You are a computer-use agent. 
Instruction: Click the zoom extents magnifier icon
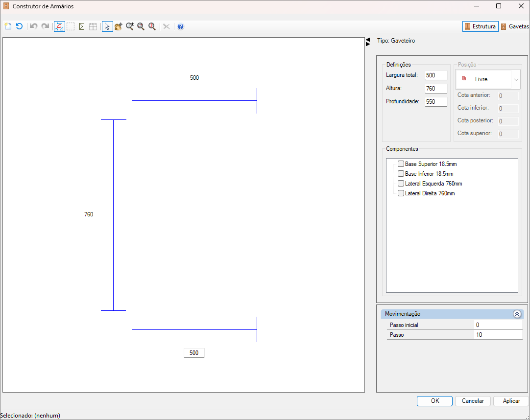[x=152, y=26]
